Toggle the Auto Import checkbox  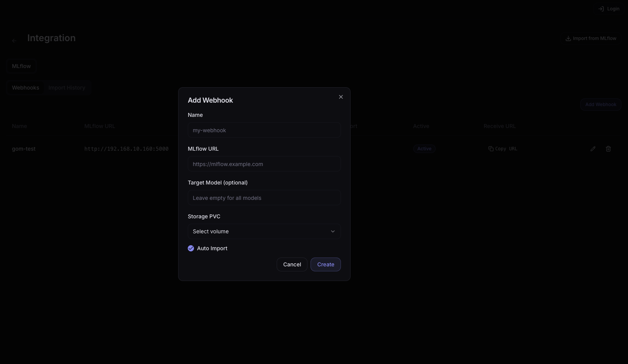pos(191,248)
